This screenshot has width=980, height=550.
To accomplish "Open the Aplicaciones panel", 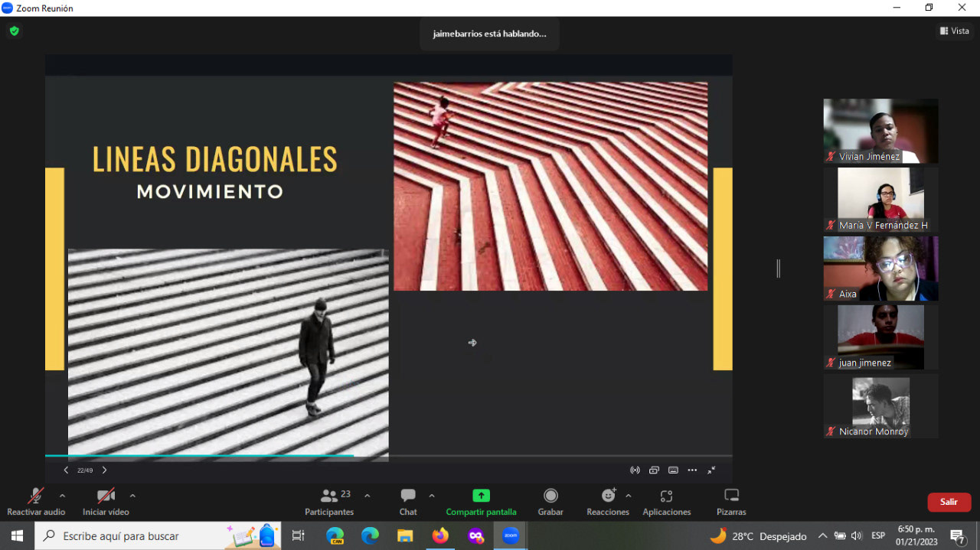I will [666, 502].
